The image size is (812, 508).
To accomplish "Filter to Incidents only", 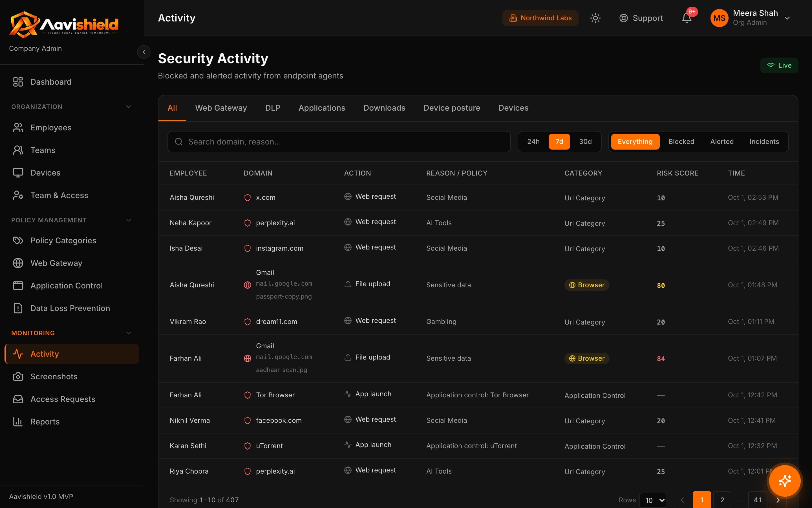I will coord(764,141).
